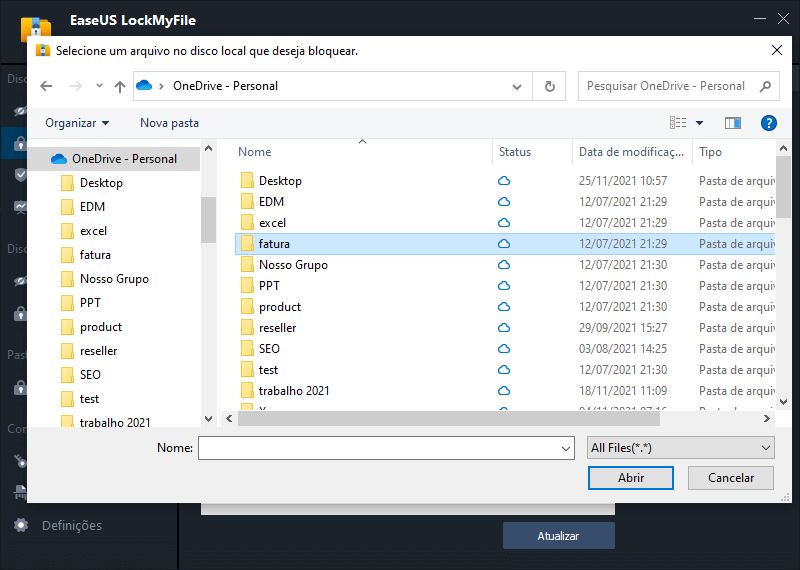The height and width of the screenshot is (570, 800).
Task: Minimize the EaseUS LockMyFile window
Action: click(x=760, y=19)
